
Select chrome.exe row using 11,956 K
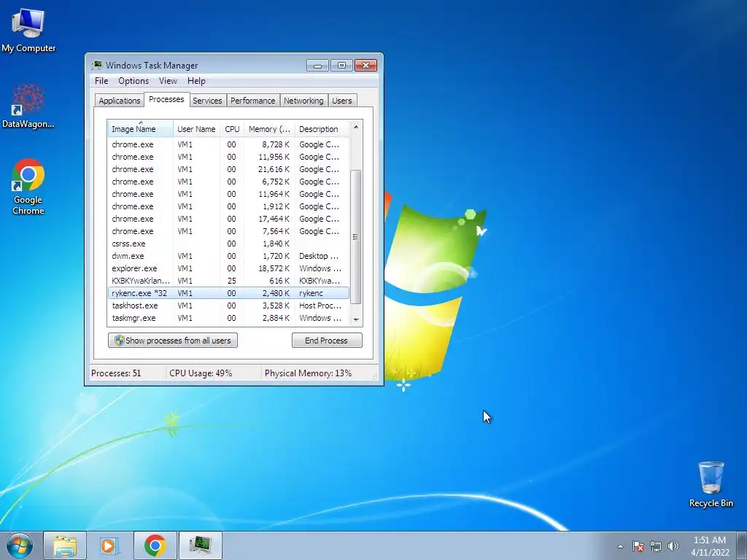coord(228,157)
